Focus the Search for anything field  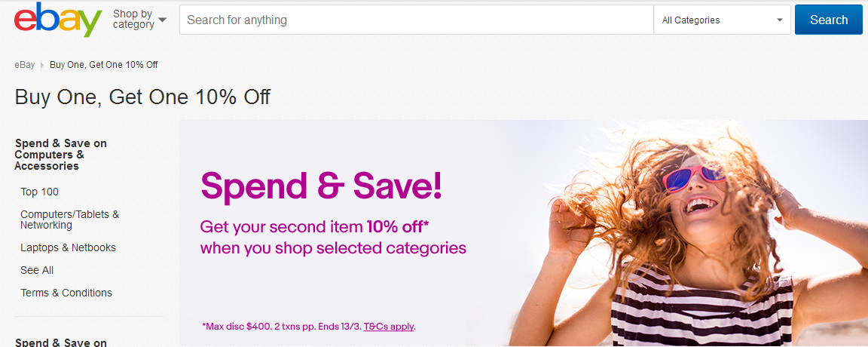pos(416,20)
